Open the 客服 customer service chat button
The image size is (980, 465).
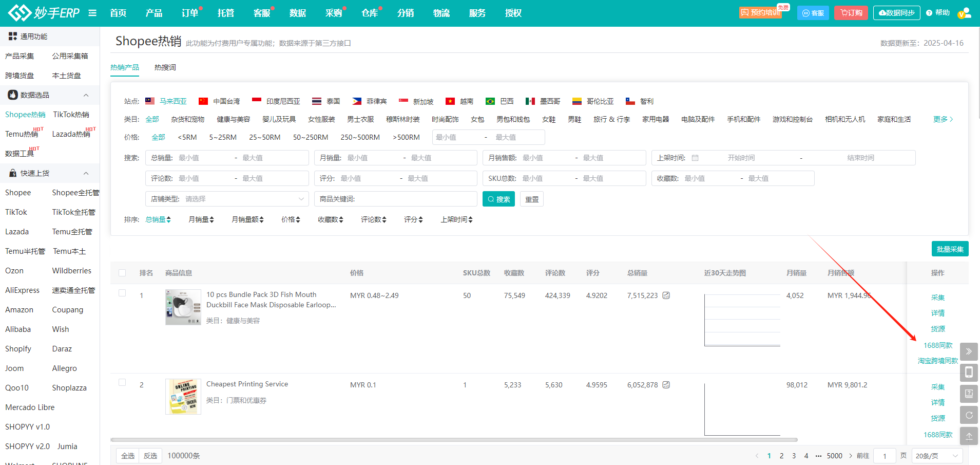pyautogui.click(x=813, y=13)
